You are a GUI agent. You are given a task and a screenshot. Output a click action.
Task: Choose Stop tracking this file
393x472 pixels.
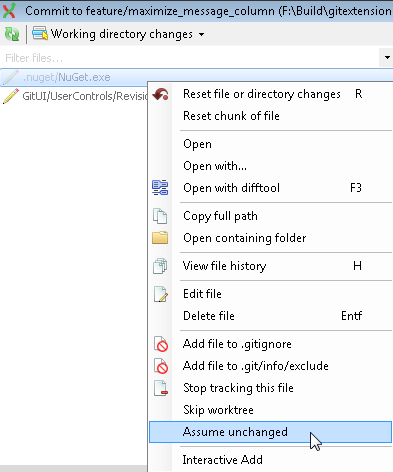tap(271, 388)
